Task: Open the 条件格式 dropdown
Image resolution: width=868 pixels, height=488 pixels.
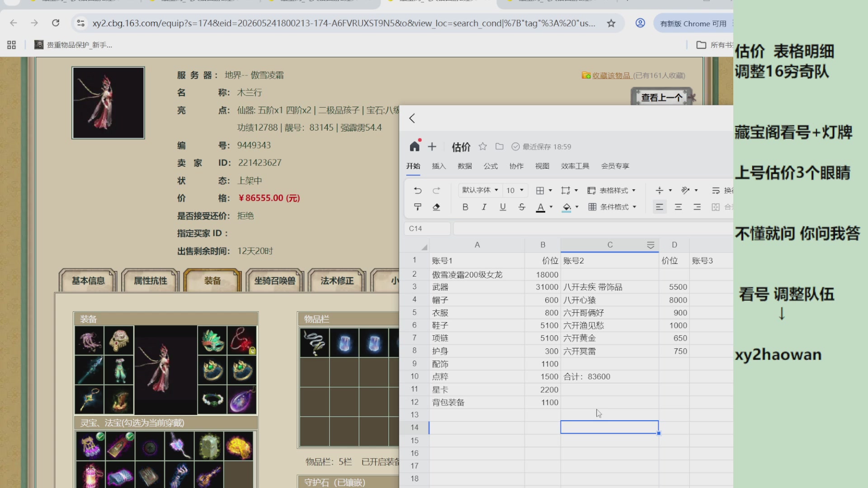Action: point(613,207)
